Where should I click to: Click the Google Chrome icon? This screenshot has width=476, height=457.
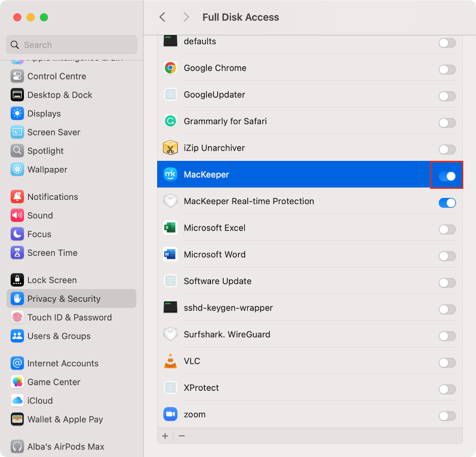click(170, 67)
